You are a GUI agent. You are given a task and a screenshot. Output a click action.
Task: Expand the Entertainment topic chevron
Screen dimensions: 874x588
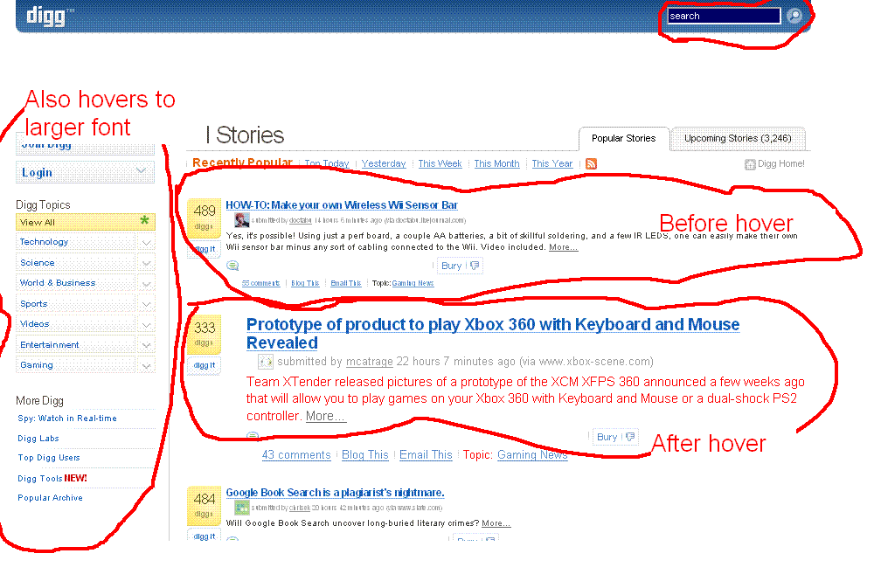[146, 346]
